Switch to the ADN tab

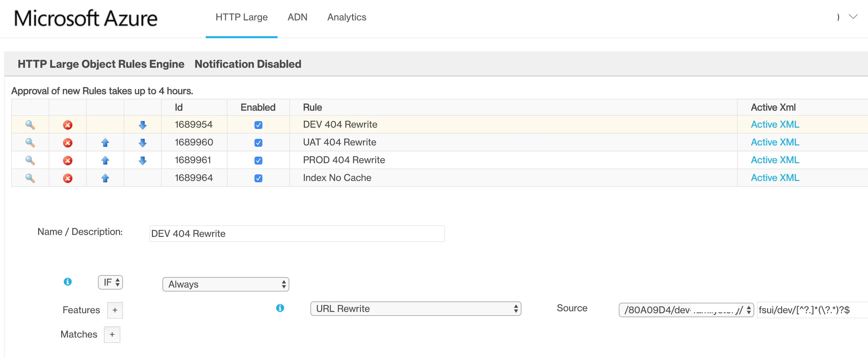click(297, 17)
